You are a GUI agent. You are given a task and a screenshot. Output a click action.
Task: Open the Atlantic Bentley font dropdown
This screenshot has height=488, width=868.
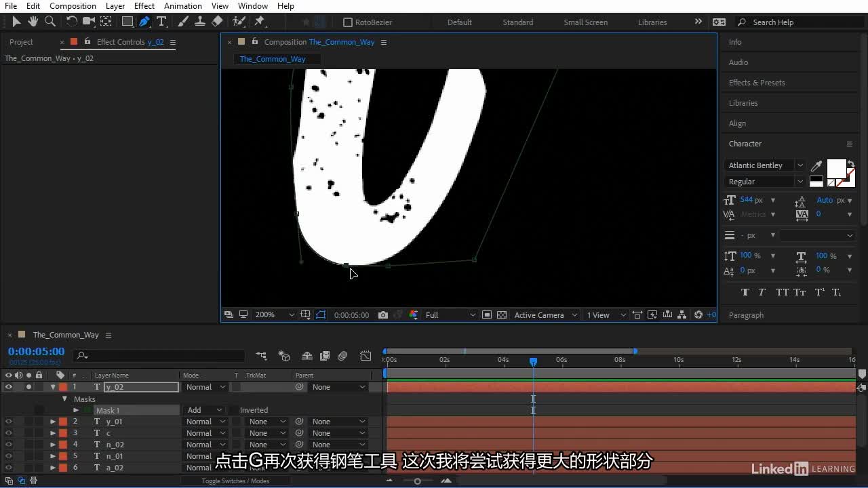click(764, 165)
